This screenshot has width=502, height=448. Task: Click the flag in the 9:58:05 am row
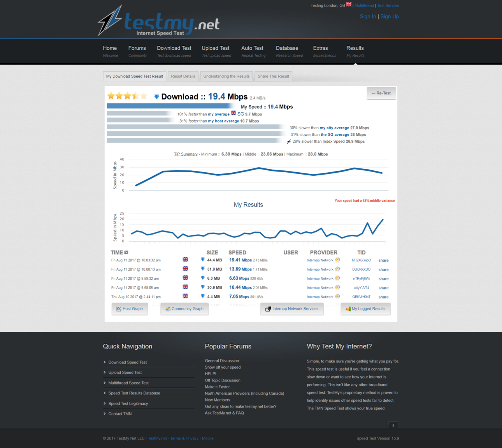[185, 287]
